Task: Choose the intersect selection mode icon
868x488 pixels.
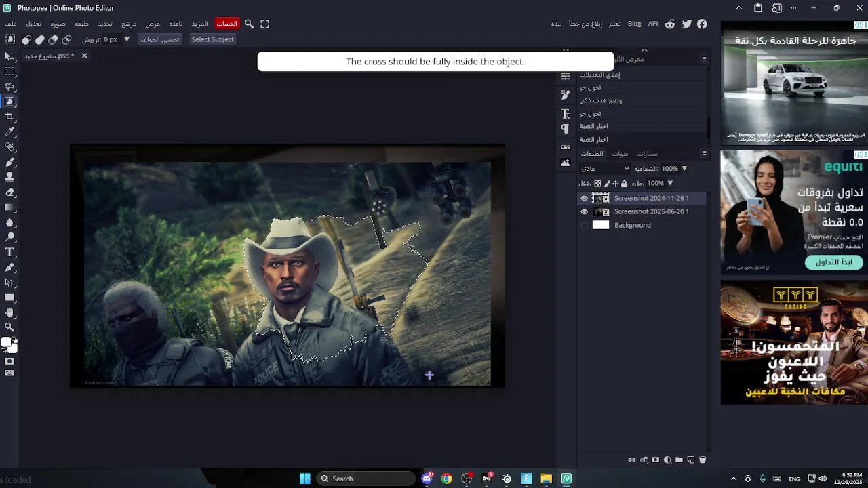Action: (x=66, y=40)
